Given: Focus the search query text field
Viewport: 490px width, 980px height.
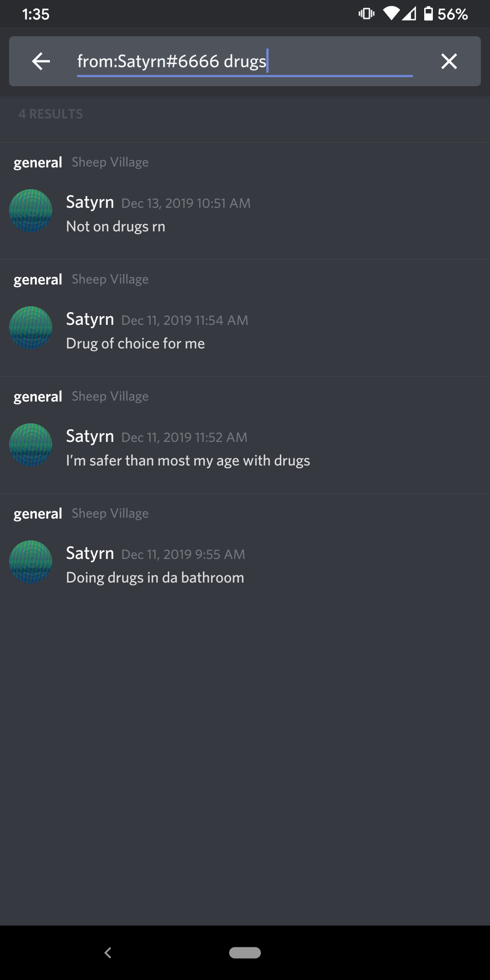Looking at the screenshot, I should pos(245,61).
